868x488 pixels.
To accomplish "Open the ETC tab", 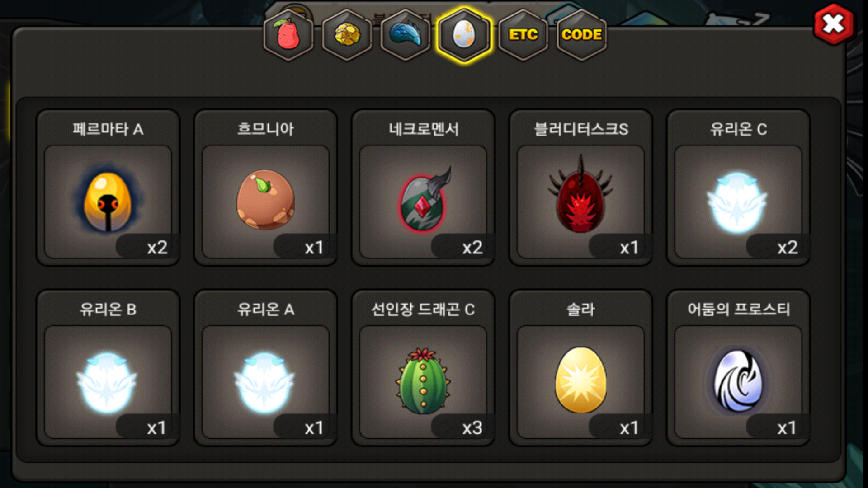I will click(x=523, y=35).
